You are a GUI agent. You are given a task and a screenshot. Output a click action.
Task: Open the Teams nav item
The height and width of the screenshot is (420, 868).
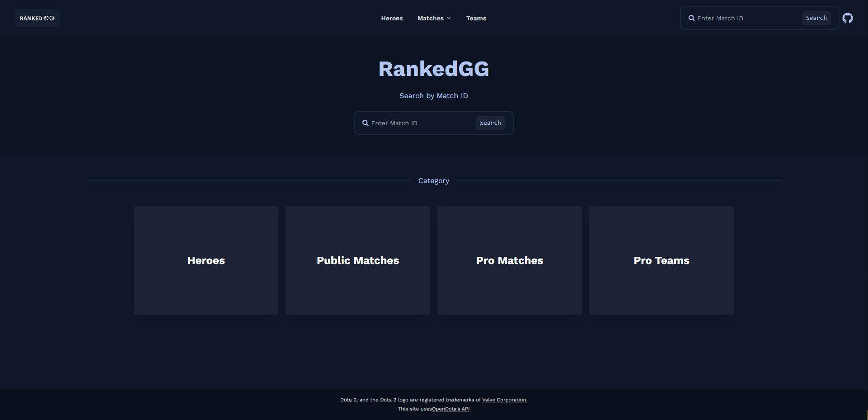click(x=476, y=18)
